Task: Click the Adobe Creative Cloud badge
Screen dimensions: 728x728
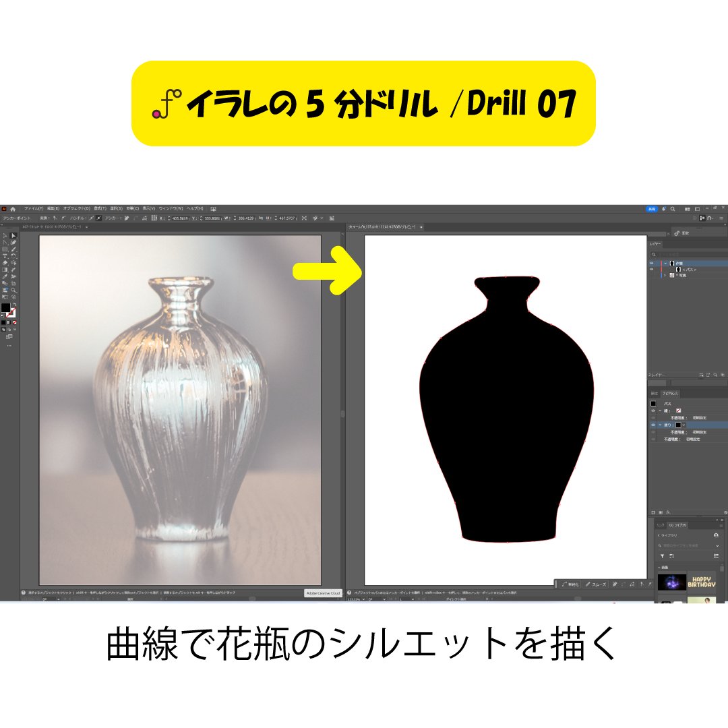Action: (x=323, y=593)
